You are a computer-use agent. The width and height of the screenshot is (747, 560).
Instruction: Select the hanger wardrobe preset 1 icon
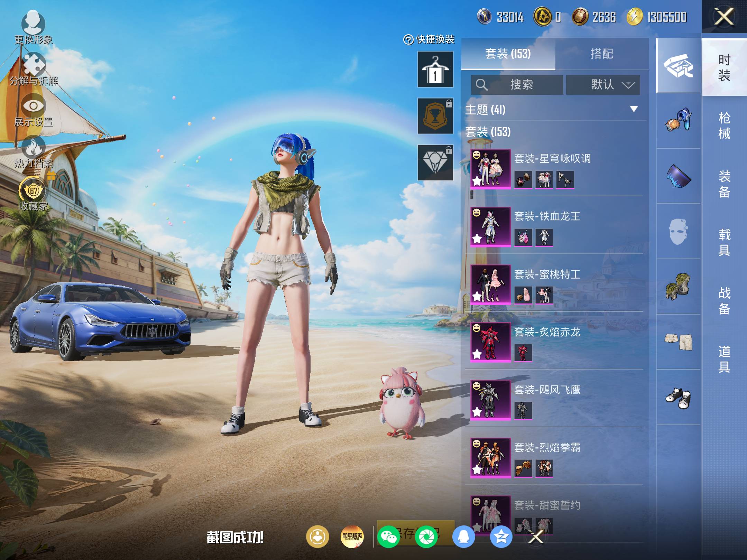pyautogui.click(x=435, y=69)
